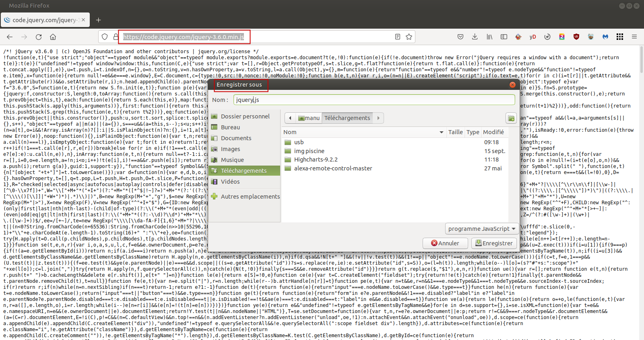644x340 pixels.
Task: Select Images in the places sidebar
Action: pyautogui.click(x=245, y=149)
